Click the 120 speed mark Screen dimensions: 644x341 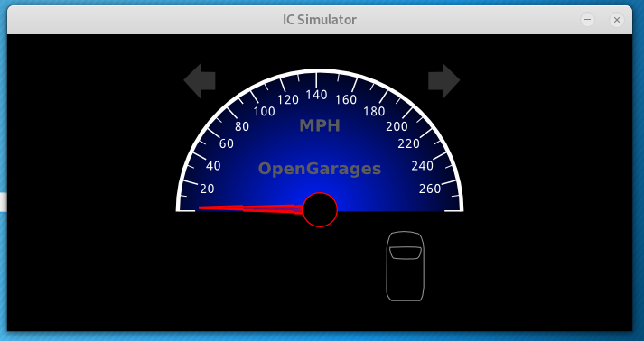point(288,100)
